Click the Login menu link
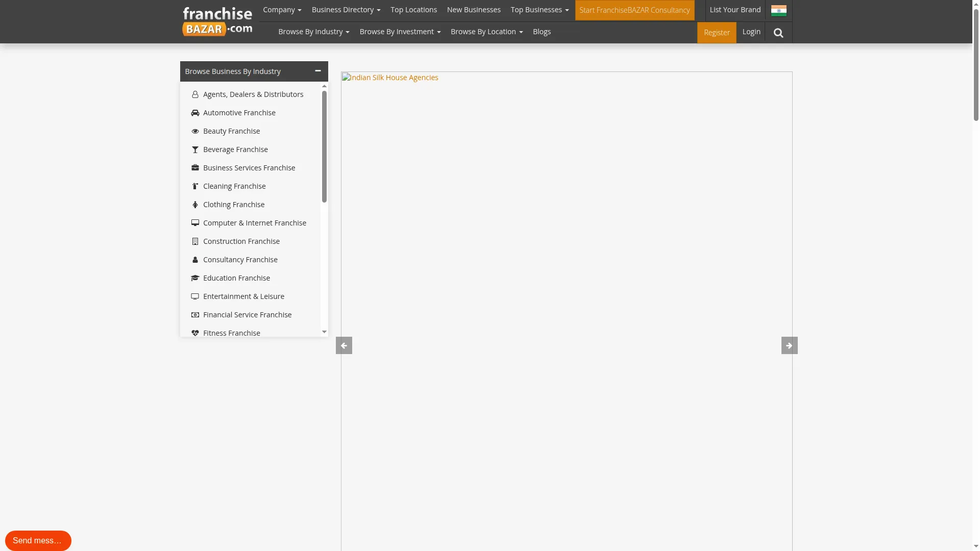This screenshot has height=551, width=980. [751, 32]
